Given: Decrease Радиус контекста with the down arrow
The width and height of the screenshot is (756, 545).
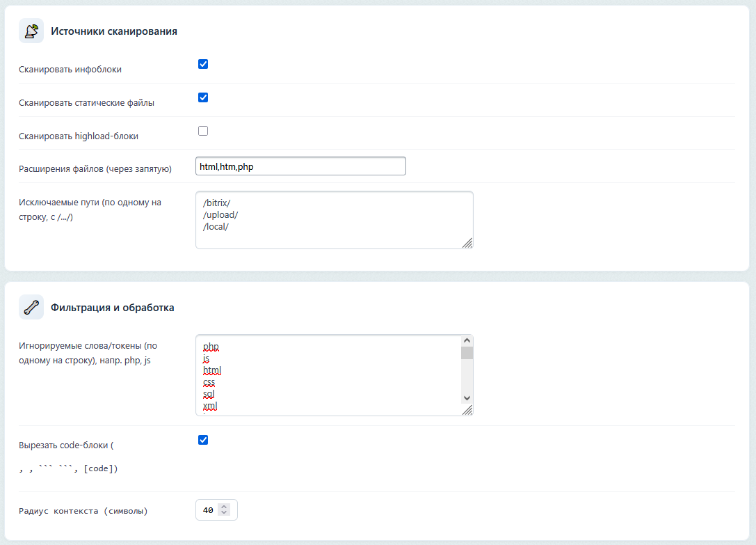Looking at the screenshot, I should pyautogui.click(x=224, y=514).
